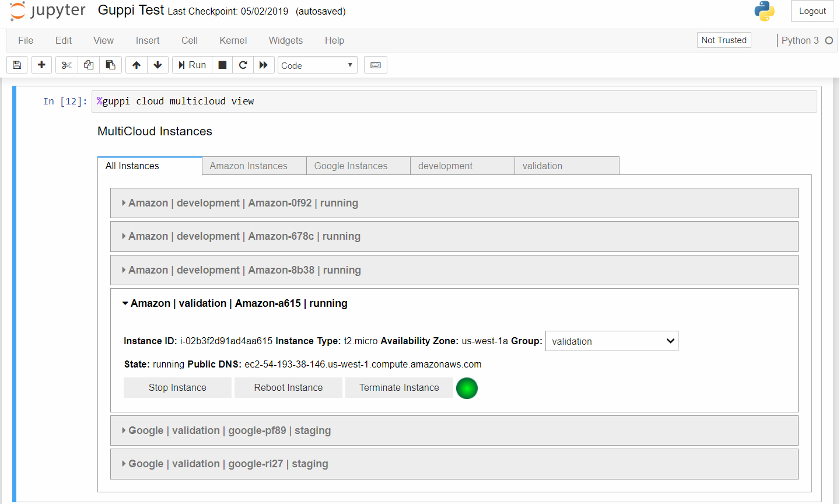Move selected cell down
The height and width of the screenshot is (504, 840).
click(x=157, y=65)
